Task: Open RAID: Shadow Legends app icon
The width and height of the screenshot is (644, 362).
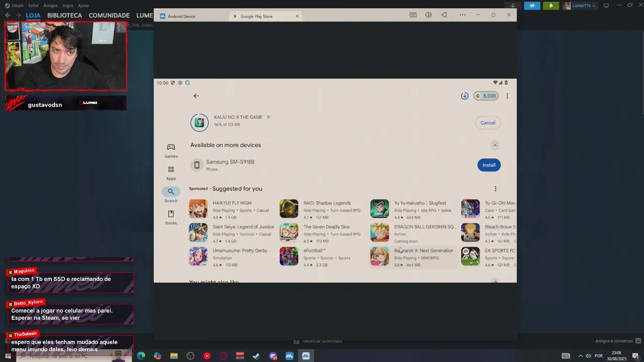Action: (x=289, y=209)
